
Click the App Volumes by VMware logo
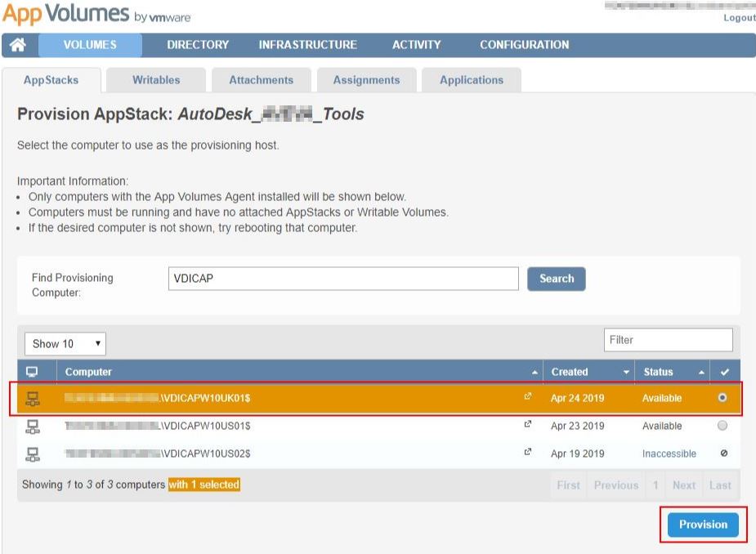(97, 14)
